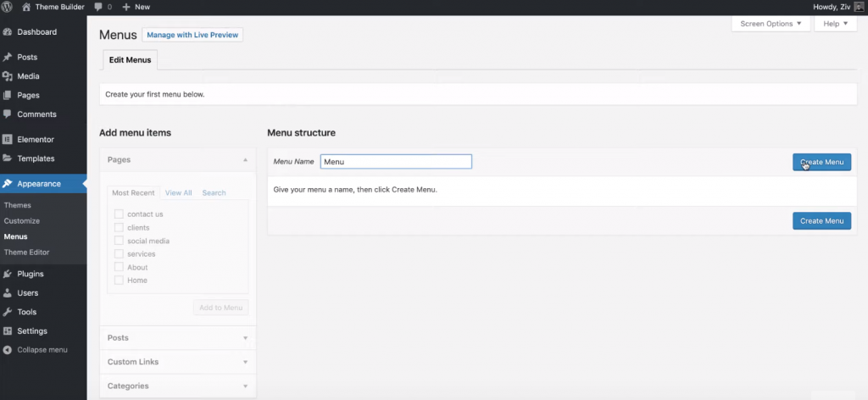Image resolution: width=868 pixels, height=400 pixels.
Task: Click the WordPress logo icon
Action: click(x=8, y=7)
